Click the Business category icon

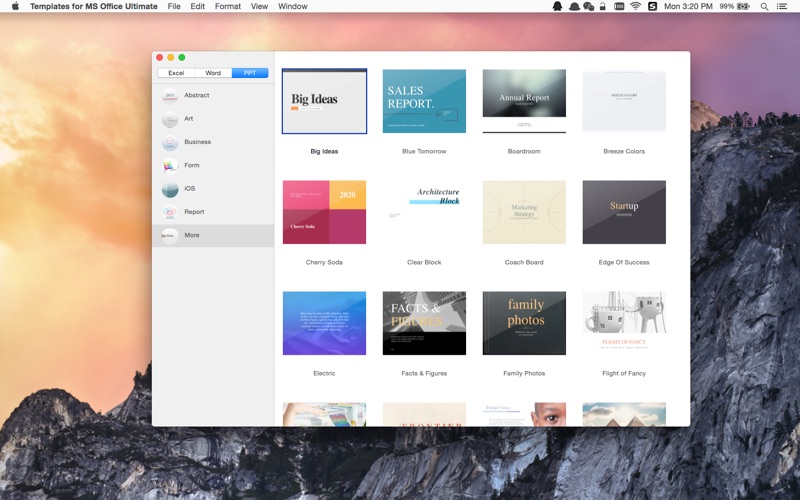tap(170, 142)
